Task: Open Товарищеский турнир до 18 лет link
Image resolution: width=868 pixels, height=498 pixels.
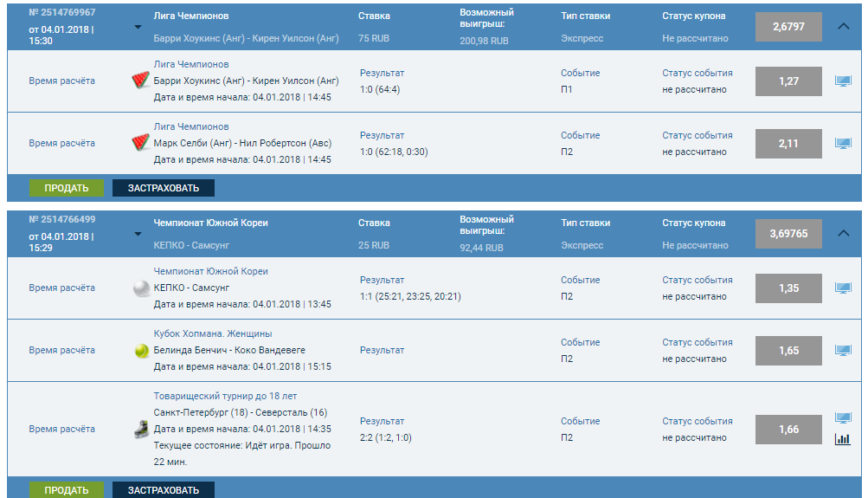Action: pos(225,396)
